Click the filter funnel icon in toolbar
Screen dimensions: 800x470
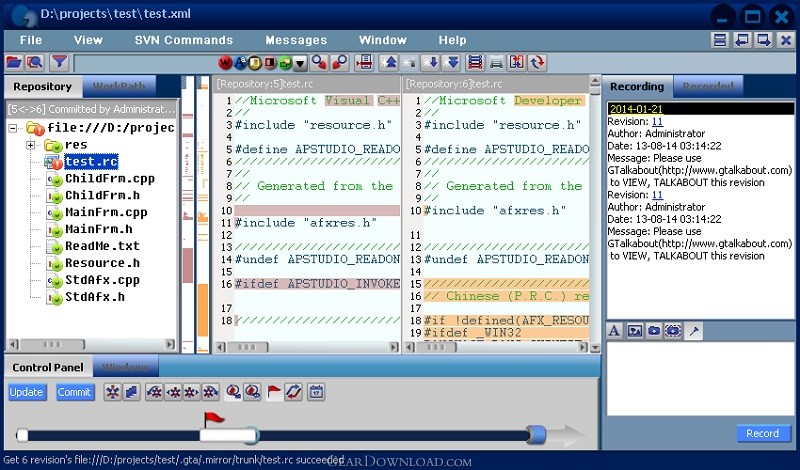coord(59,62)
